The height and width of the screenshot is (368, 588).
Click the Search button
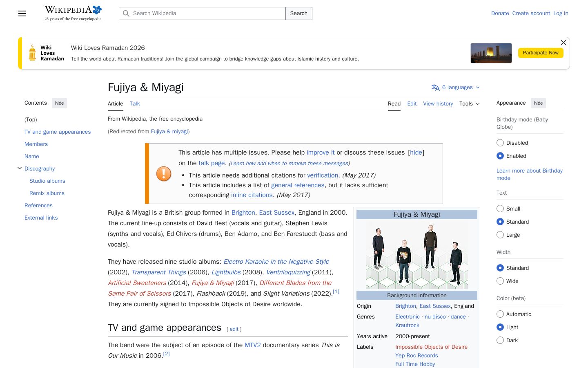point(299,13)
